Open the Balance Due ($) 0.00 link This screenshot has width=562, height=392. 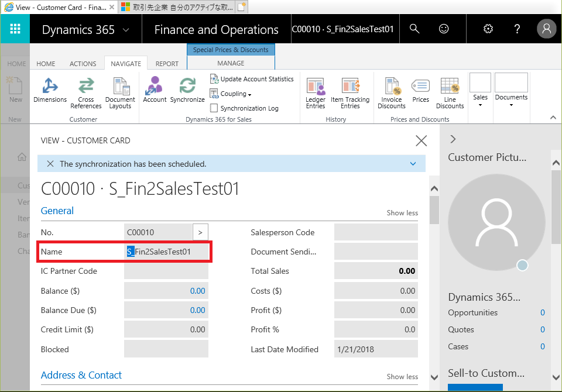click(197, 310)
